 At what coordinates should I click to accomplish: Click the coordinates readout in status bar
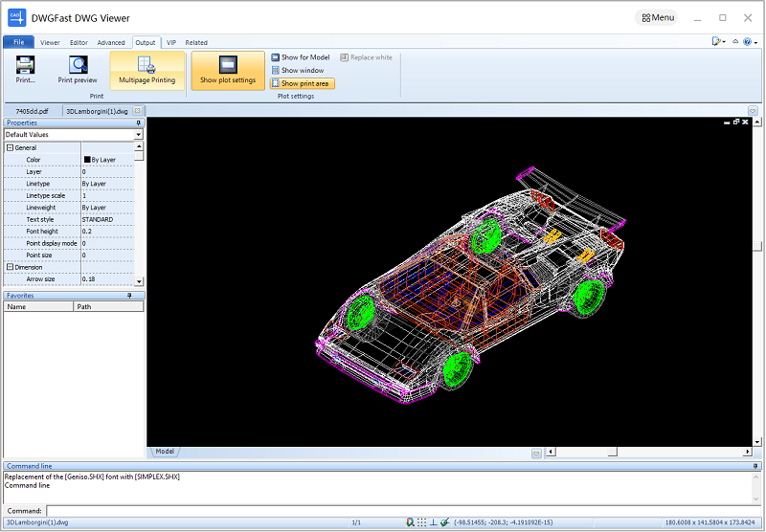pyautogui.click(x=504, y=522)
